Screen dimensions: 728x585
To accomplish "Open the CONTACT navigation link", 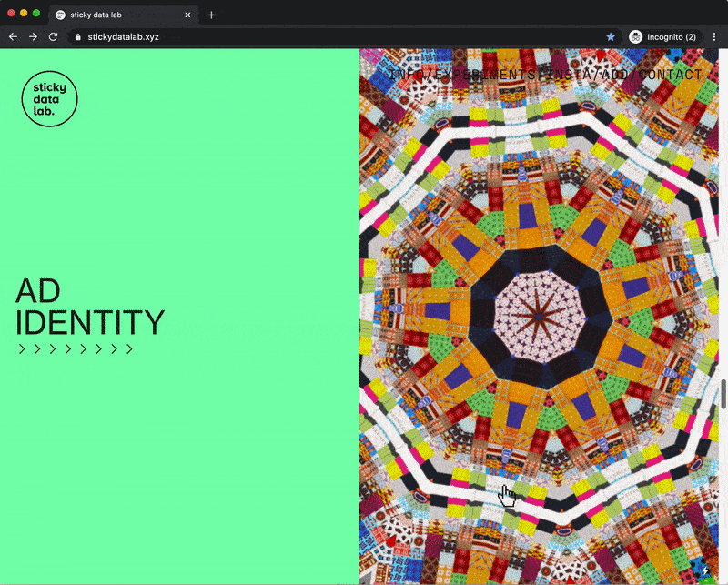I will point(672,75).
